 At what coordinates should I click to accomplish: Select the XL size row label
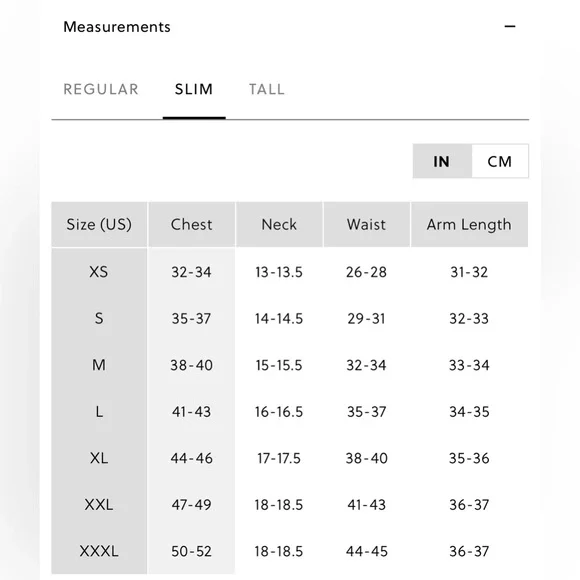(99, 458)
